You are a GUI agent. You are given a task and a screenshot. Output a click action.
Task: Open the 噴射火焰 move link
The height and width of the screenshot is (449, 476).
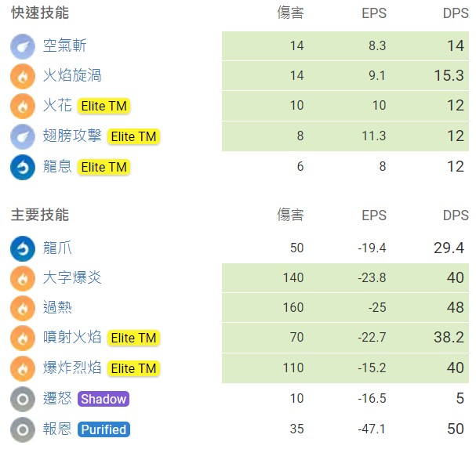point(72,338)
